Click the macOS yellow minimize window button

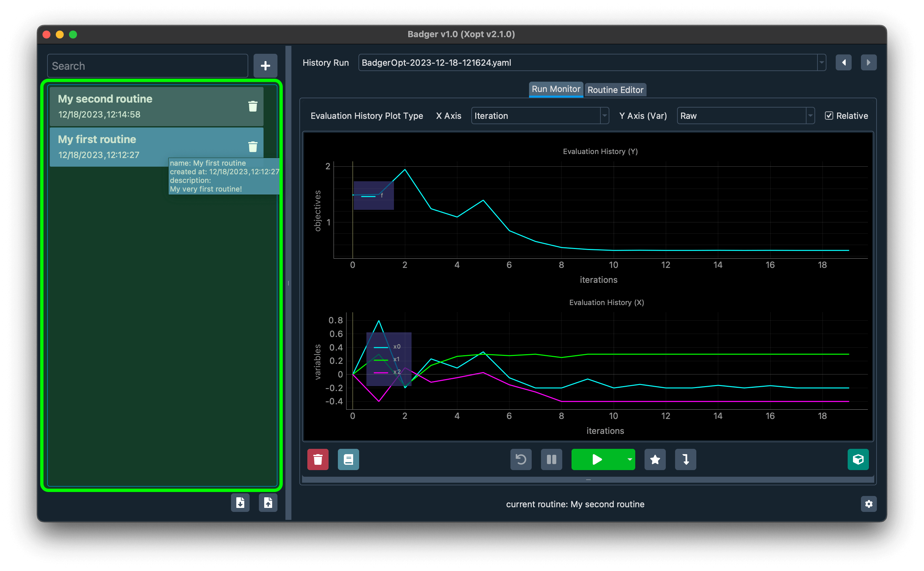pos(60,35)
